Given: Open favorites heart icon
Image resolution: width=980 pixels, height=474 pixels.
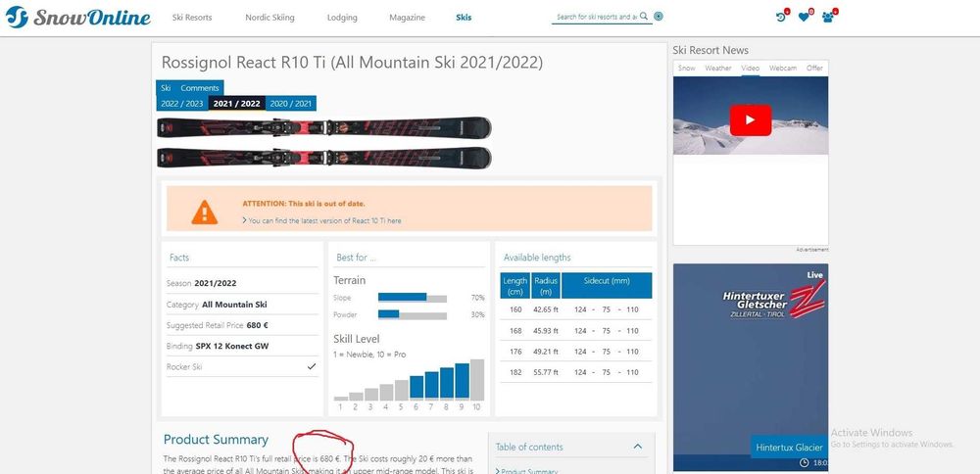Looking at the screenshot, I should [x=805, y=17].
